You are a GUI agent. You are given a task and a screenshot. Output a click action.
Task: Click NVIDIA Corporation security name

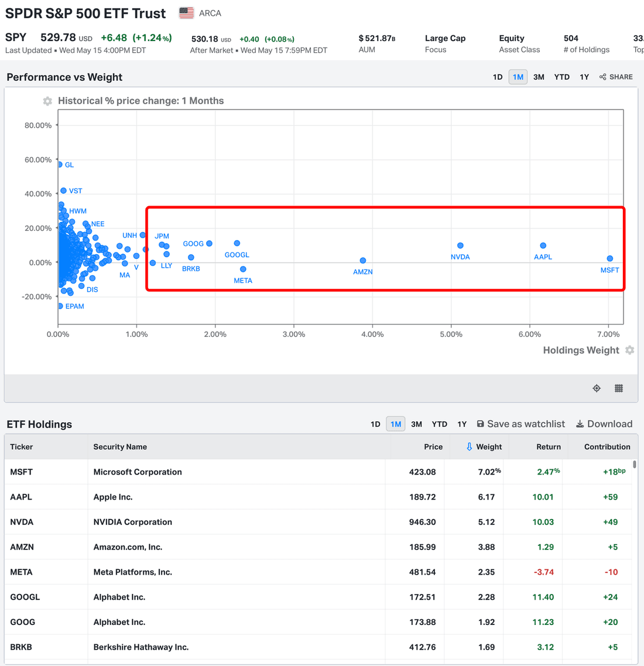coord(133,522)
